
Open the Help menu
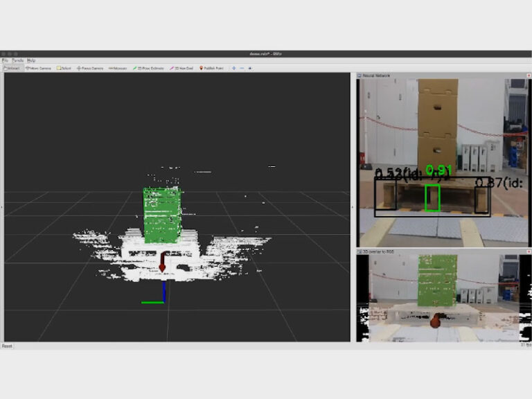click(x=31, y=61)
